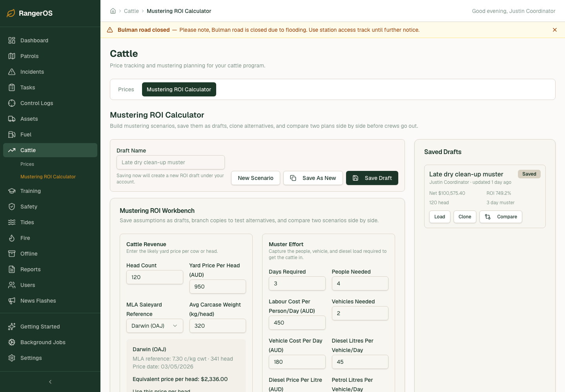Go to home via breadcrumb house icon

113,11
